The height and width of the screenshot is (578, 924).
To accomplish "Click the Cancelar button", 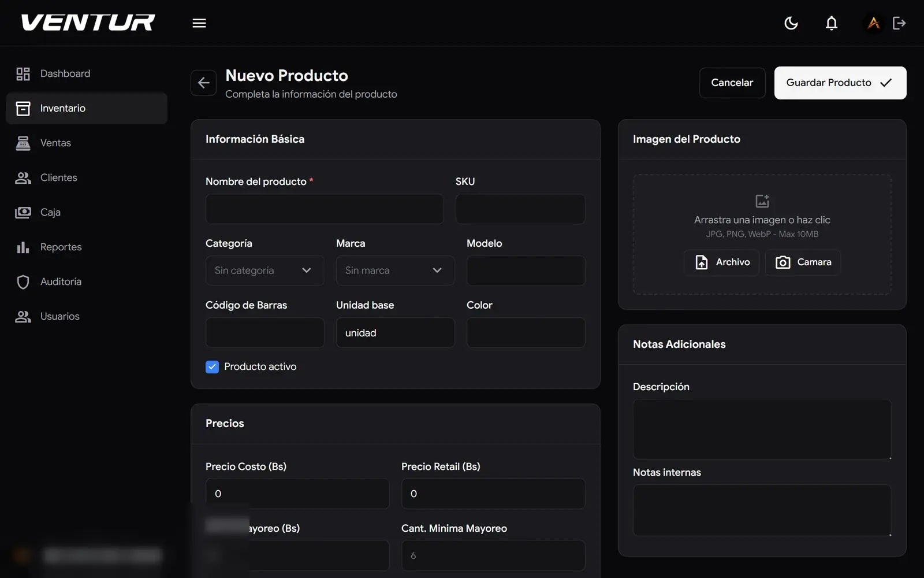I will [732, 83].
